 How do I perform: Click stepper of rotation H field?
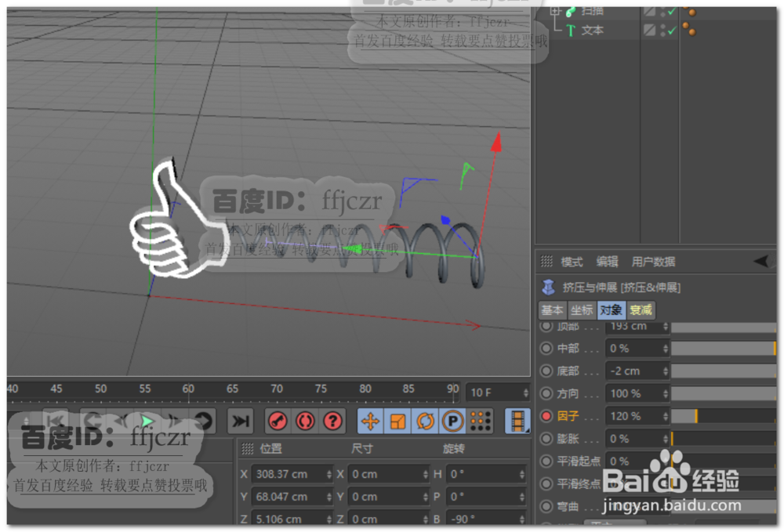pos(522,474)
